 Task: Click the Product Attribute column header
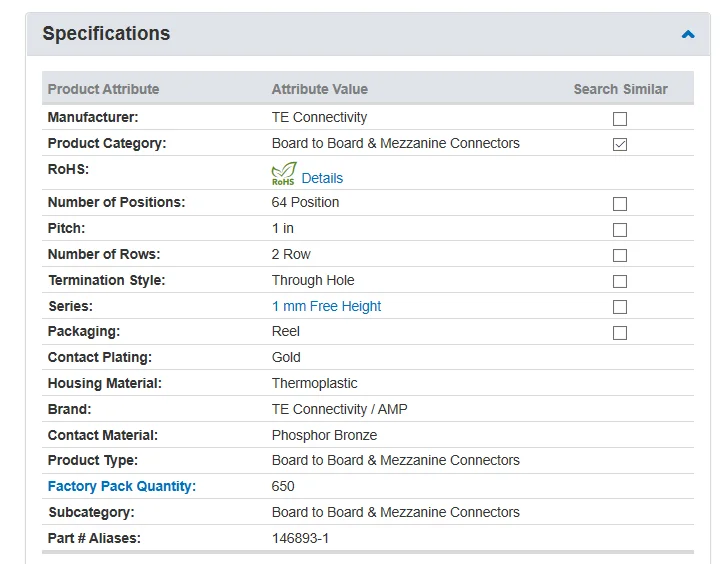click(x=104, y=89)
